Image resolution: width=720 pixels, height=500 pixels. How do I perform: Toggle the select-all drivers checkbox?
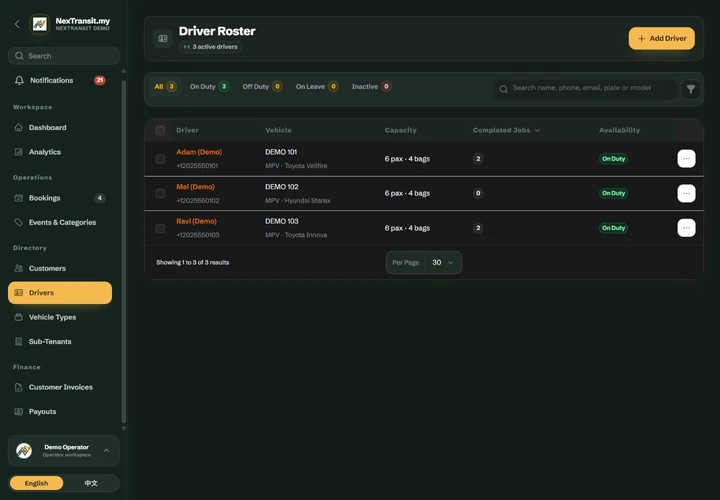[x=160, y=130]
